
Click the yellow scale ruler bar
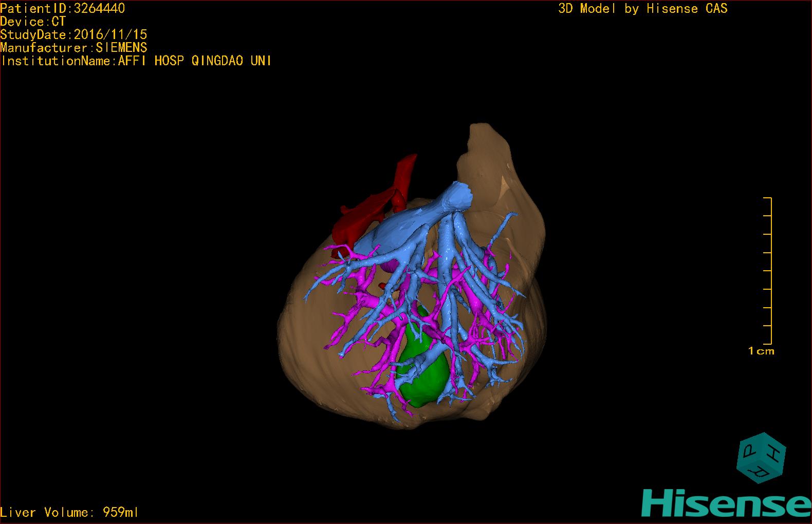pyautogui.click(x=768, y=271)
